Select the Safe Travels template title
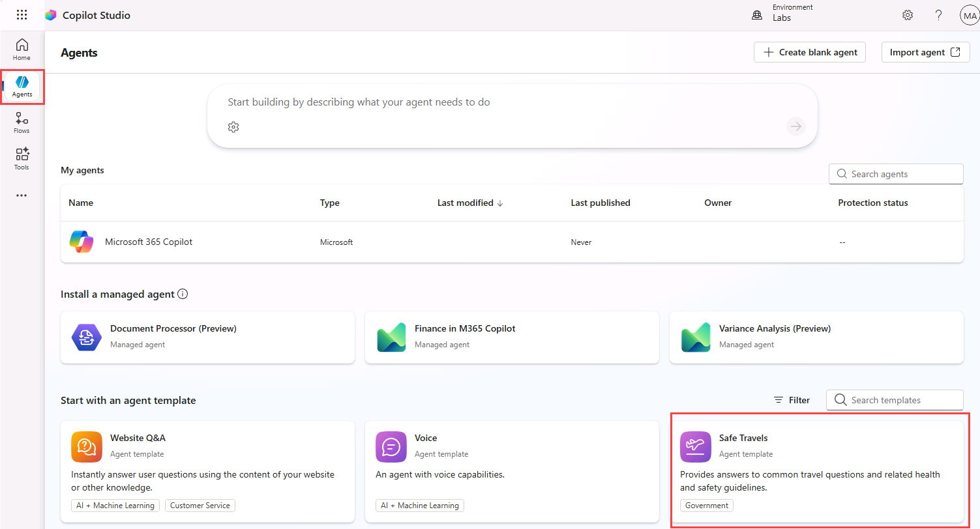 (743, 438)
